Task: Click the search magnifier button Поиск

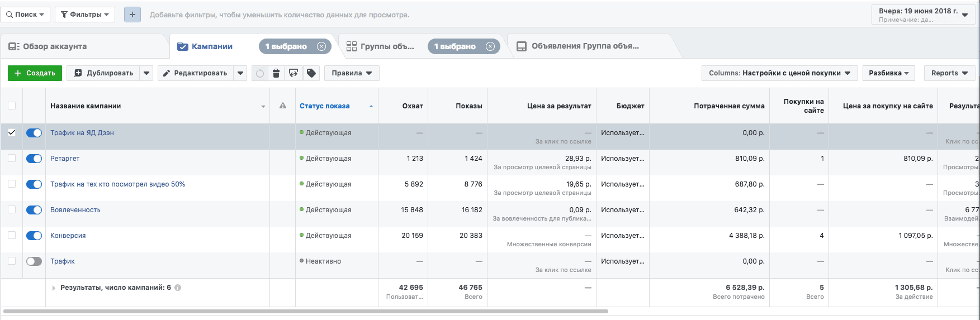Action: click(x=25, y=15)
